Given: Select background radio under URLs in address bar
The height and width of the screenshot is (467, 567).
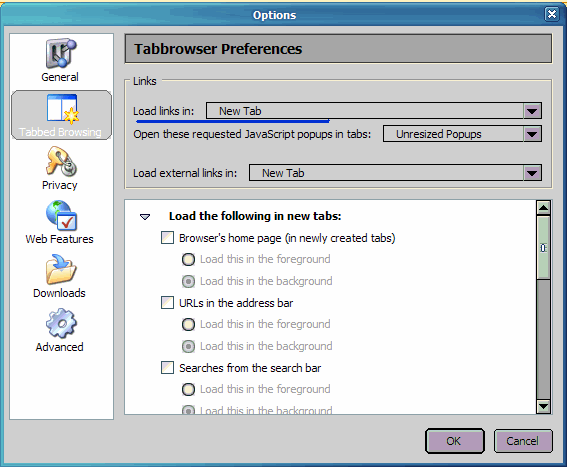Looking at the screenshot, I should tap(188, 346).
